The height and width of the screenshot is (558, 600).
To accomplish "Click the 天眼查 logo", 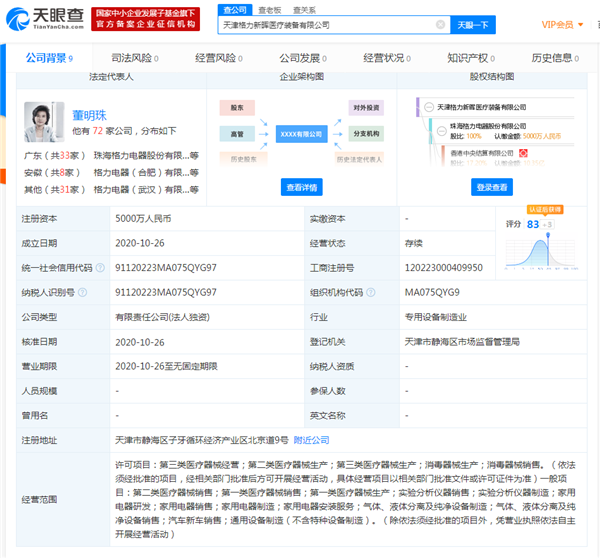I will coord(46,21).
